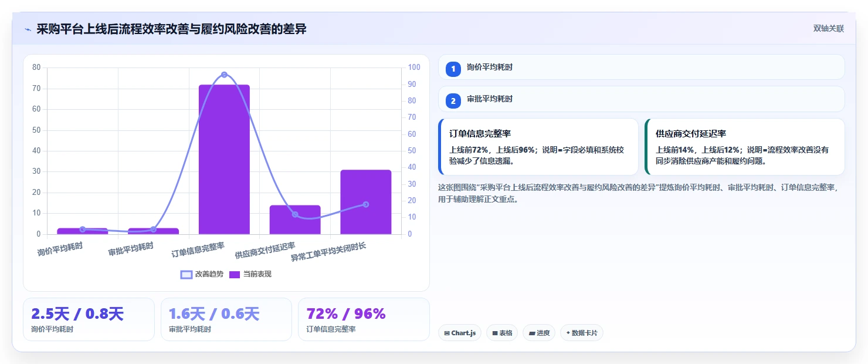Viewport: 868px width, 364px height.
Task: Click the 供应商交付延迟率 detail card heading
Action: tap(691, 134)
